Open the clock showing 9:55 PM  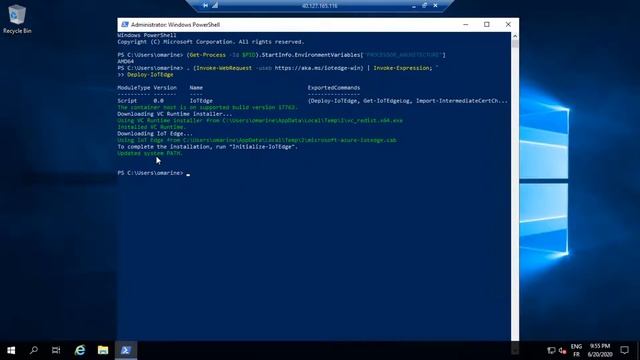click(x=600, y=350)
